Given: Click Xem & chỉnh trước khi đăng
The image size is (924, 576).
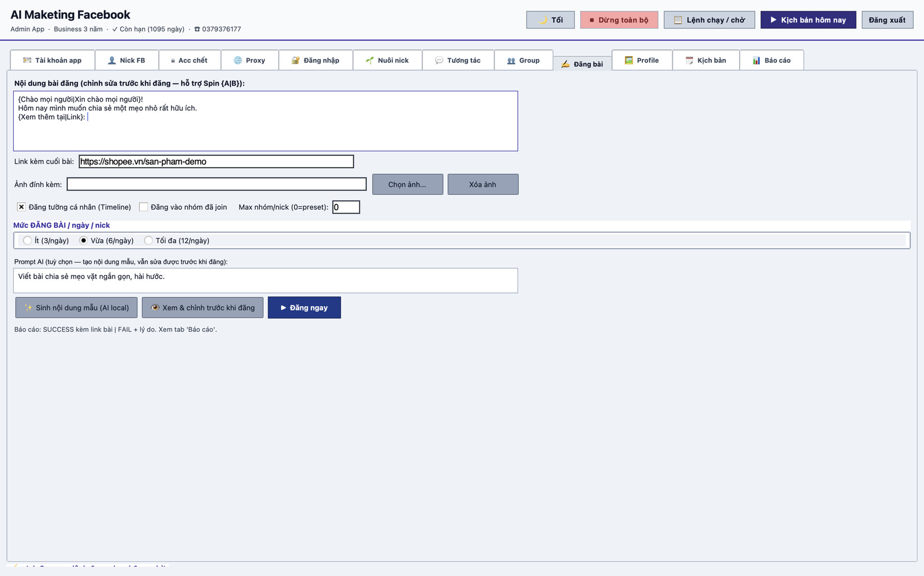Looking at the screenshot, I should pos(203,307).
